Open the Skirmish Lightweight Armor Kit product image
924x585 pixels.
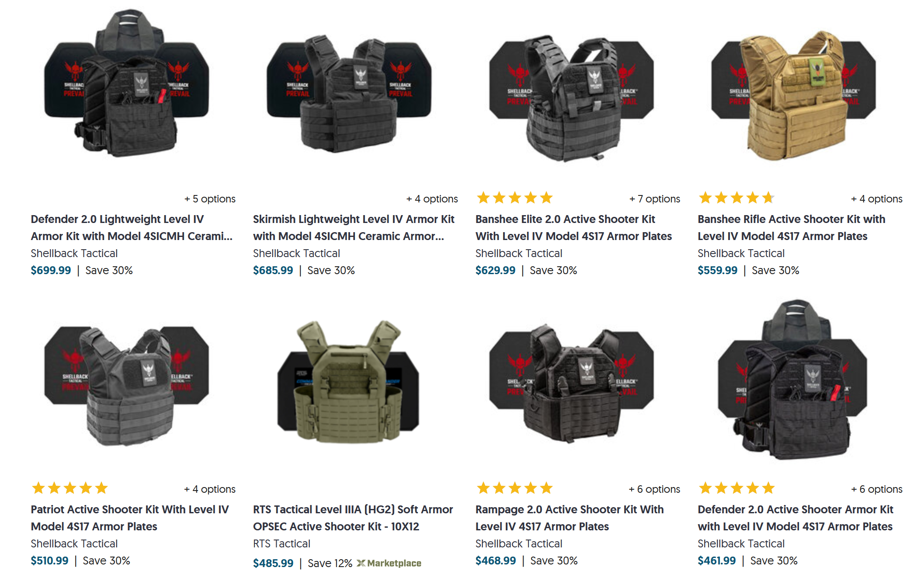pyautogui.click(x=349, y=94)
